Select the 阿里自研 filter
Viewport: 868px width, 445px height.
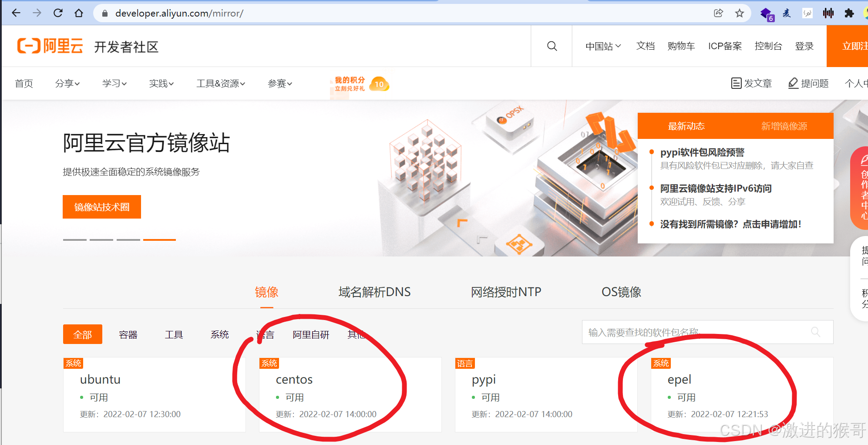click(311, 334)
